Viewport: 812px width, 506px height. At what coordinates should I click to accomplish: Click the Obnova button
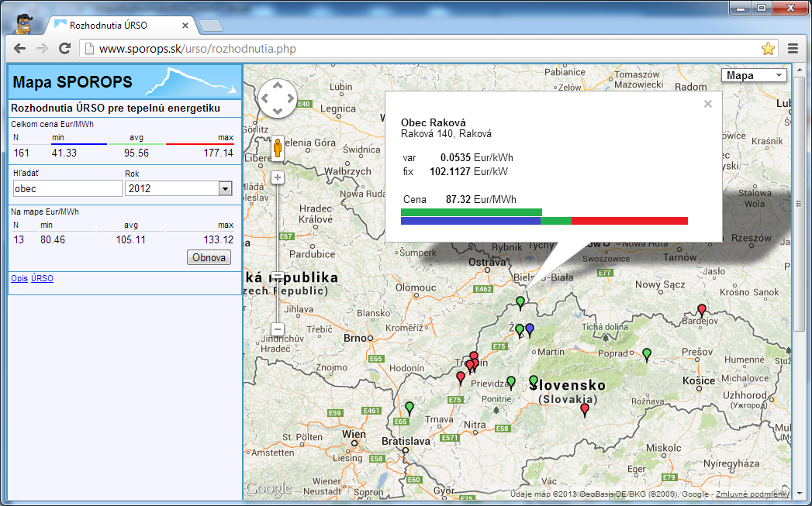click(209, 258)
